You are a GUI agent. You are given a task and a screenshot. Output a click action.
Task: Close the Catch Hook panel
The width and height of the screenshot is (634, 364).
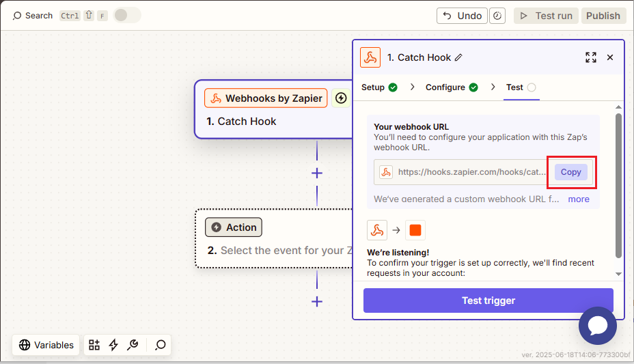610,57
